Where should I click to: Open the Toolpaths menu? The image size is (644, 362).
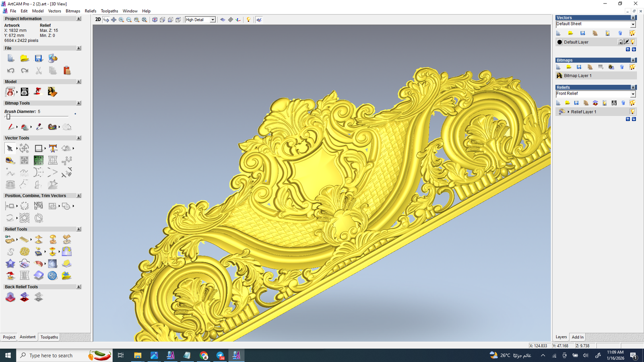(x=109, y=11)
